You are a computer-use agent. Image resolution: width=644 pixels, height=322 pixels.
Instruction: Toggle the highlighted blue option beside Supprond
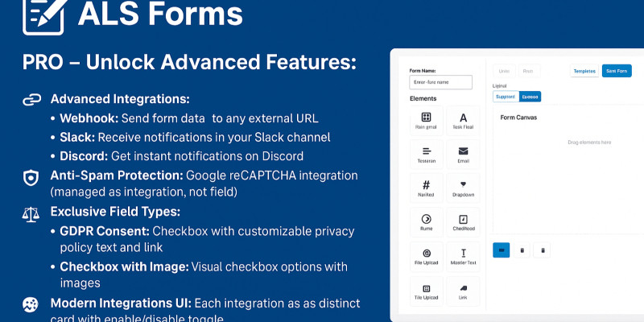pyautogui.click(x=530, y=97)
